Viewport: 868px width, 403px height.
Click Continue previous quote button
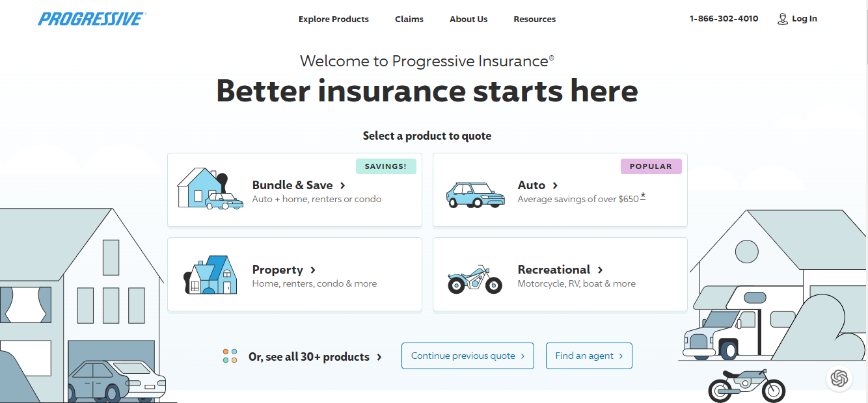468,356
